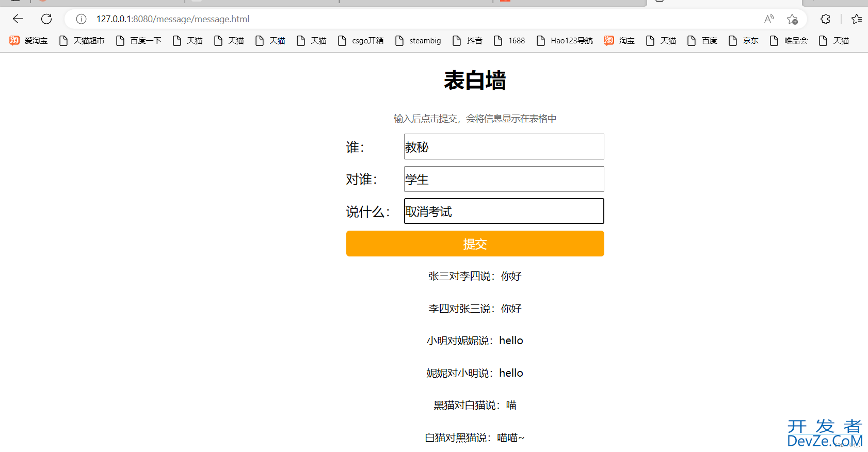View site information icon in address bar
The width and height of the screenshot is (868, 452).
[x=81, y=19]
